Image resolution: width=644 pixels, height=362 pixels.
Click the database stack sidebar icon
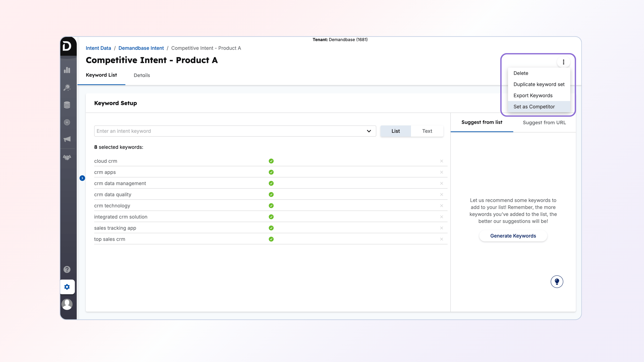tap(67, 105)
